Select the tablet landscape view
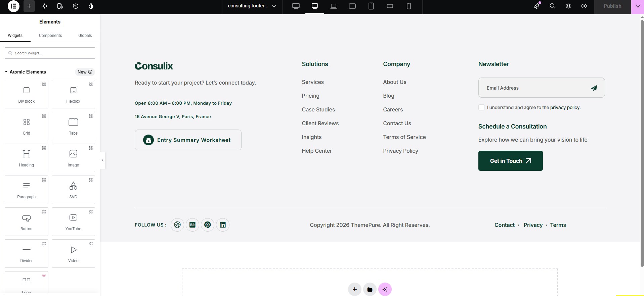The width and height of the screenshot is (644, 296). pyautogui.click(x=352, y=6)
